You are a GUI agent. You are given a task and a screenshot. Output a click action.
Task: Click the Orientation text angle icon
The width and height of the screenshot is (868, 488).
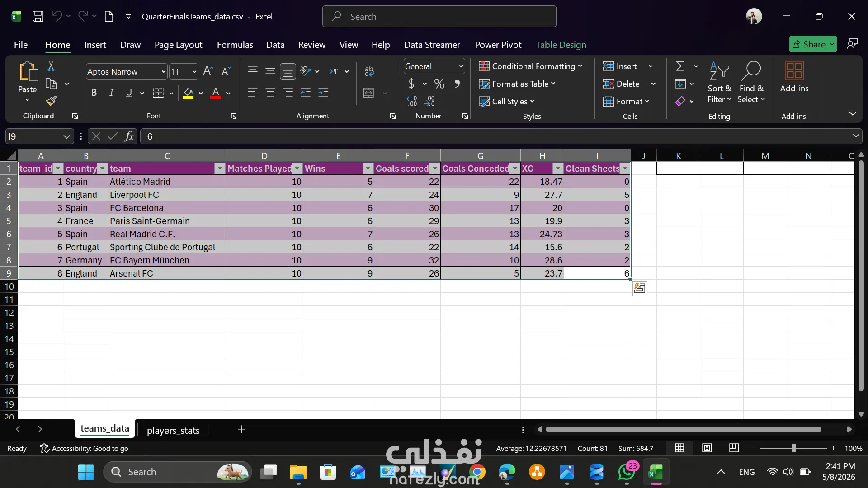pyautogui.click(x=306, y=71)
